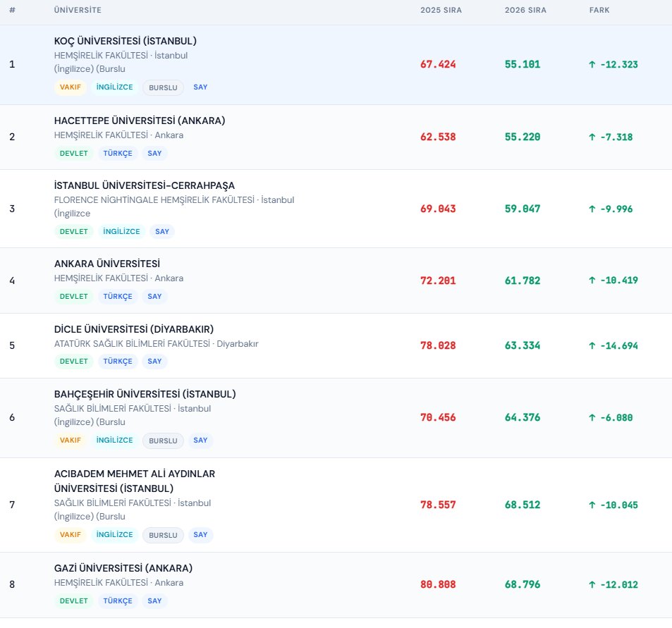Open BAHÇEŞEHİR ÜNİVERSİTESİ (İSTANBUL) entry
Image resolution: width=672 pixels, height=628 pixels.
(145, 394)
